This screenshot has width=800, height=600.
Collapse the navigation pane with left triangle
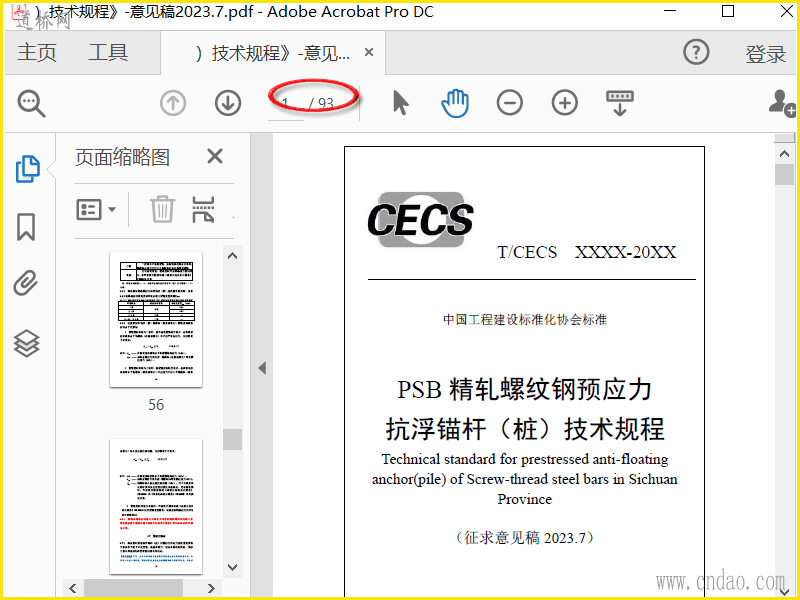tap(262, 368)
